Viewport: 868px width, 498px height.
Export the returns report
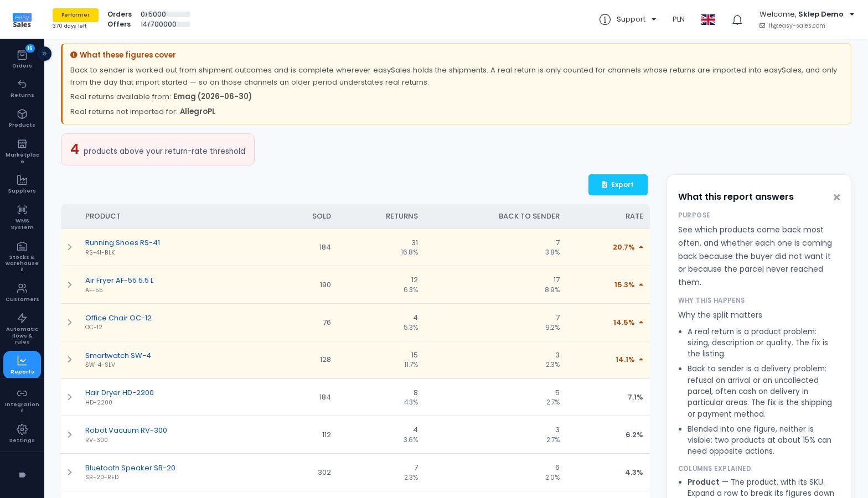coord(618,185)
